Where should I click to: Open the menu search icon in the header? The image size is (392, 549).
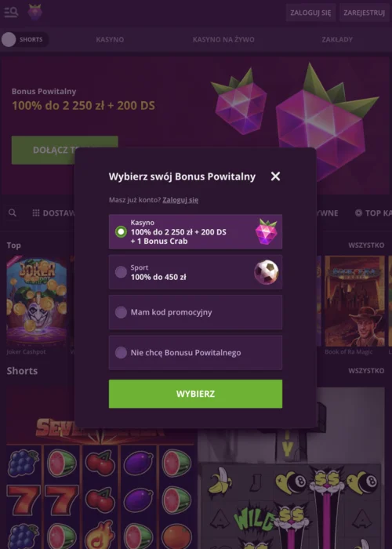(x=11, y=13)
